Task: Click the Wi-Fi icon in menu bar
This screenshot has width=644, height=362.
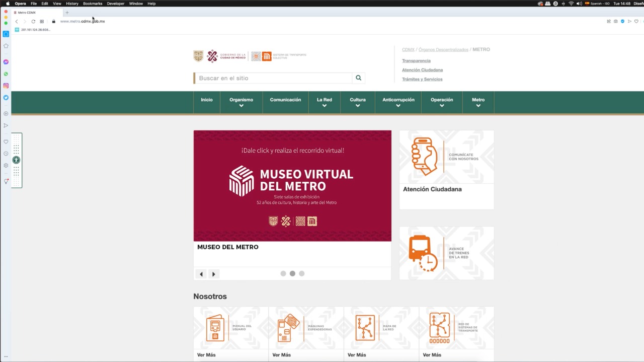Action: coord(571,4)
